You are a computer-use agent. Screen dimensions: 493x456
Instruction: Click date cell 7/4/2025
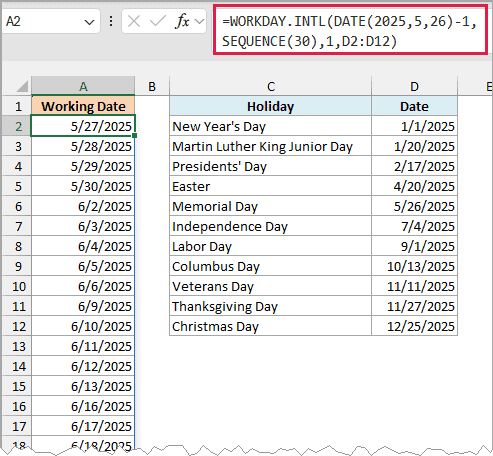pyautogui.click(x=414, y=226)
